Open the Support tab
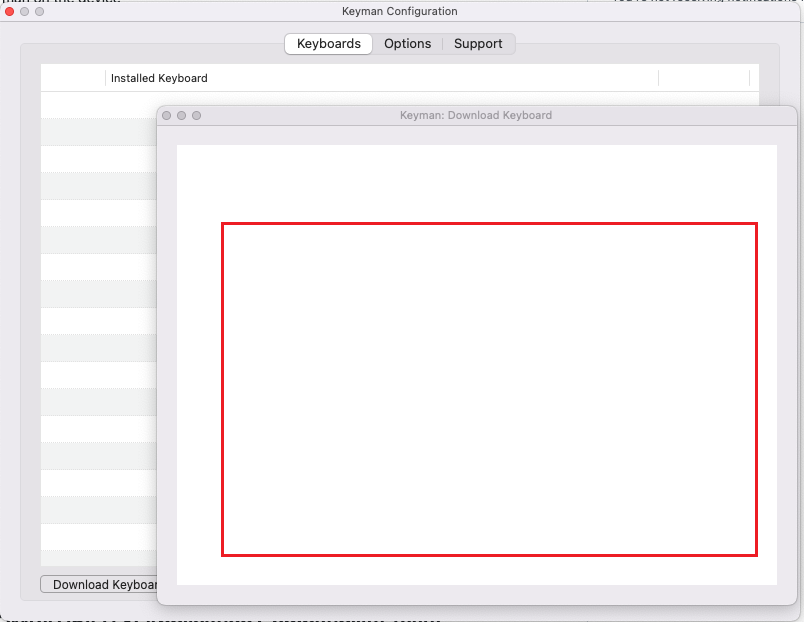This screenshot has height=622, width=804. click(x=478, y=44)
